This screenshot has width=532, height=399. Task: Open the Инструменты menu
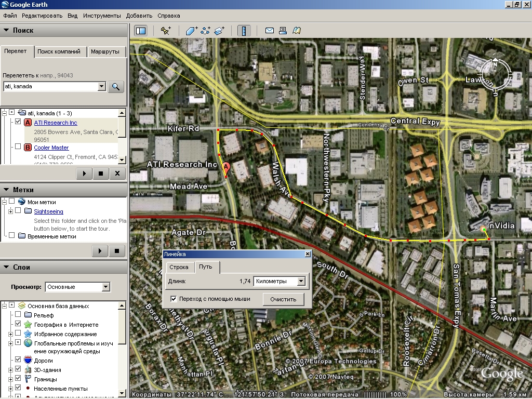(x=102, y=16)
